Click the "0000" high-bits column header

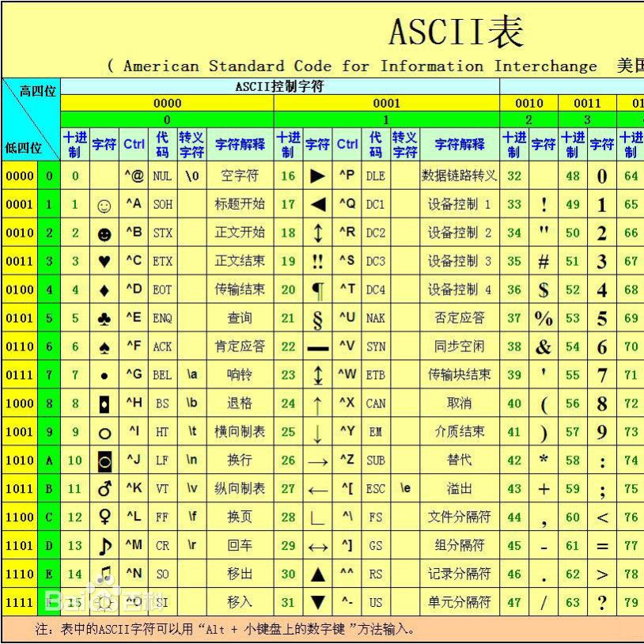point(167,103)
